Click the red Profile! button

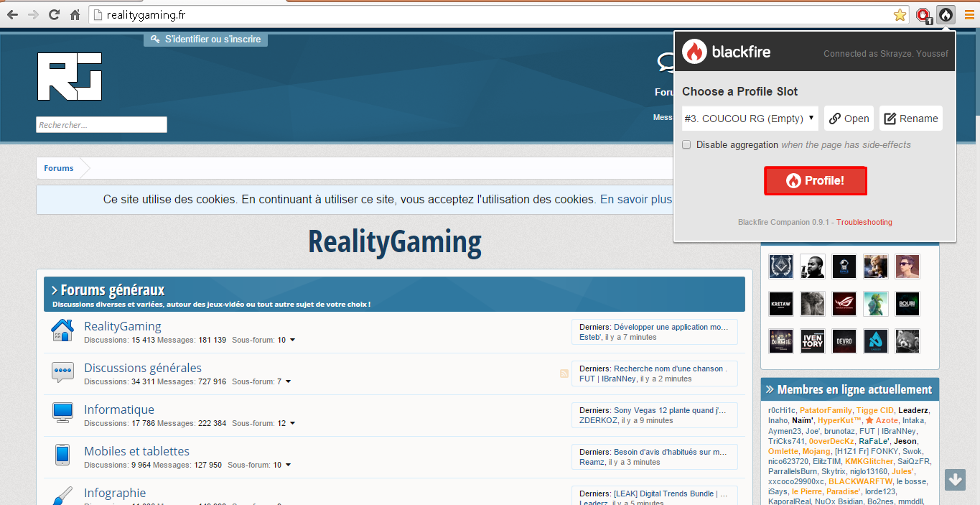(816, 181)
